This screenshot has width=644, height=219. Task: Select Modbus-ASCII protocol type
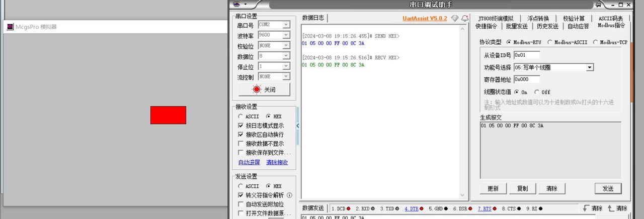click(x=549, y=42)
